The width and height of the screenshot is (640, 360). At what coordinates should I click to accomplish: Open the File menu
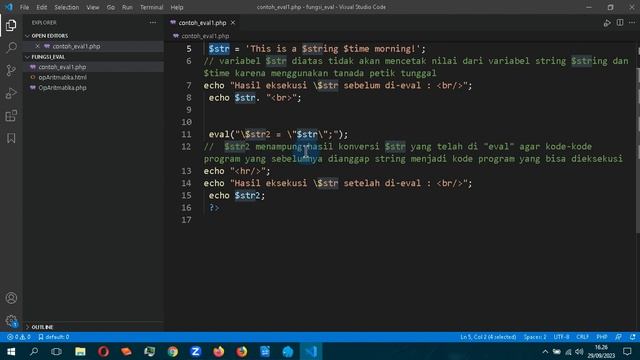click(24, 7)
